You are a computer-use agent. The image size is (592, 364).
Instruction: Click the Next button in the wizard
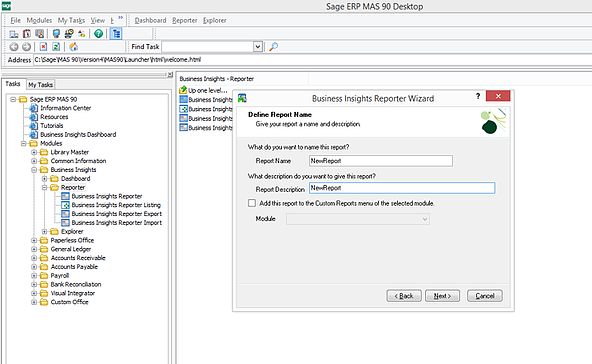[442, 296]
